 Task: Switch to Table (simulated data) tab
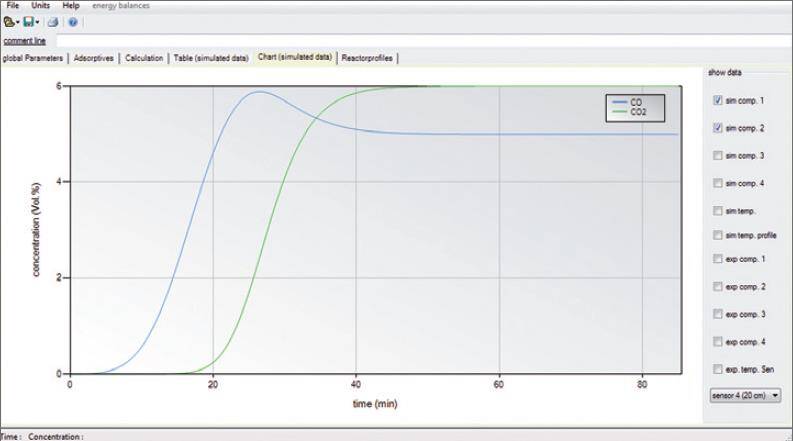210,58
